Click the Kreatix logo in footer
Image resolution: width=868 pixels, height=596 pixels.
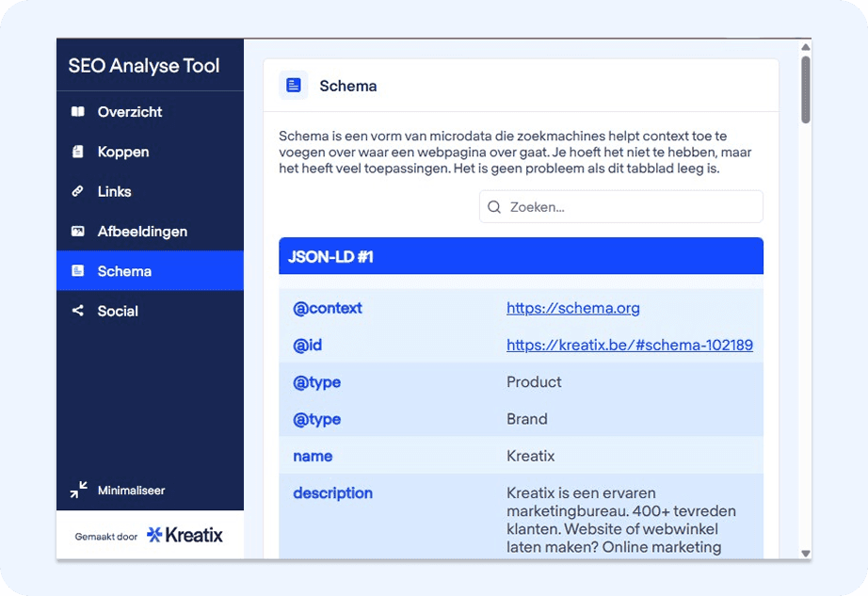click(x=185, y=536)
